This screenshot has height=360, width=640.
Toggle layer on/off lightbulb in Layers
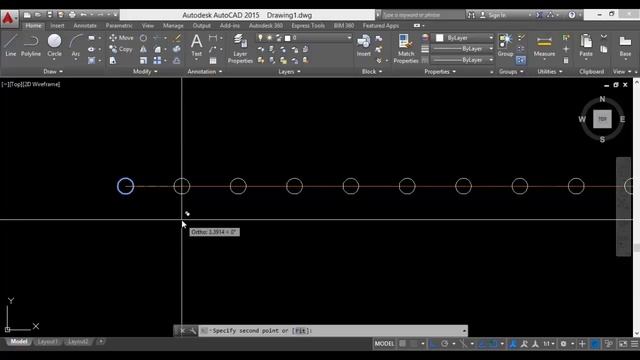tap(260, 38)
